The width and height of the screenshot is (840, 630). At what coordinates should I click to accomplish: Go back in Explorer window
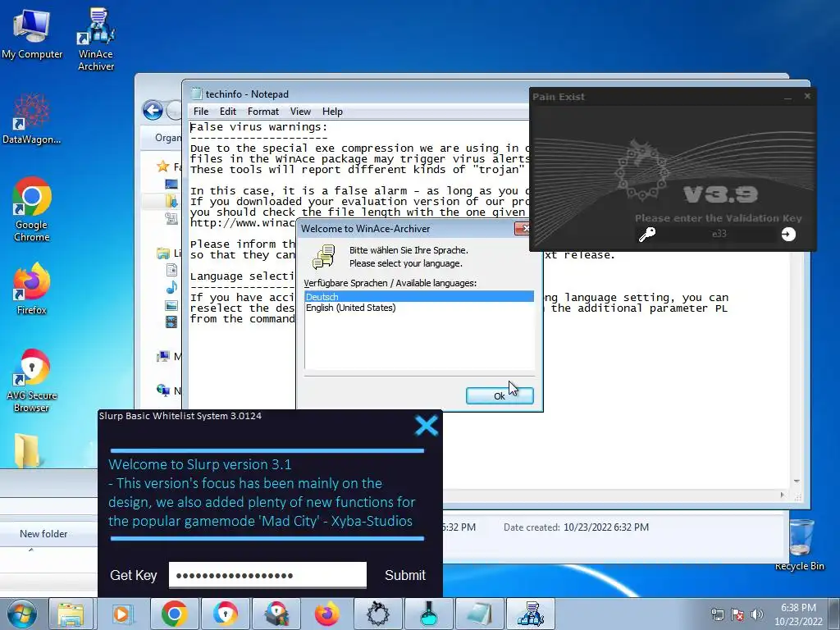pyautogui.click(x=153, y=111)
